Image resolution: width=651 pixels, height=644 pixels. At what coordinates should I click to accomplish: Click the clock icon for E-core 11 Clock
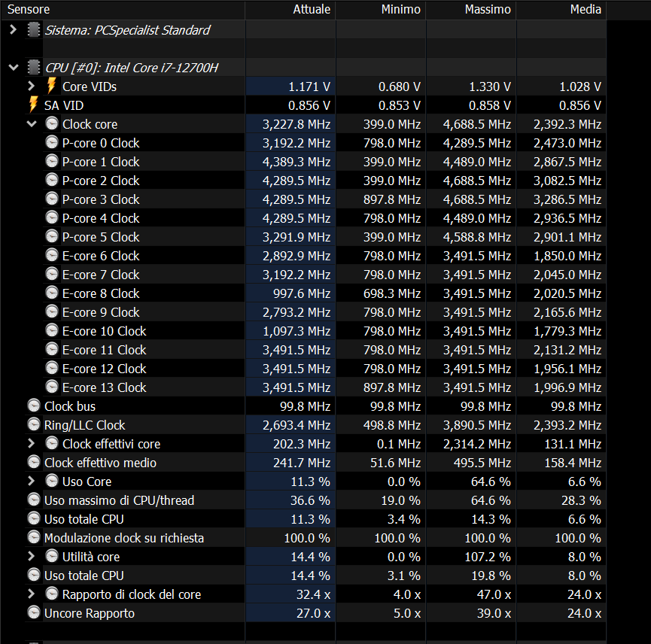52,349
